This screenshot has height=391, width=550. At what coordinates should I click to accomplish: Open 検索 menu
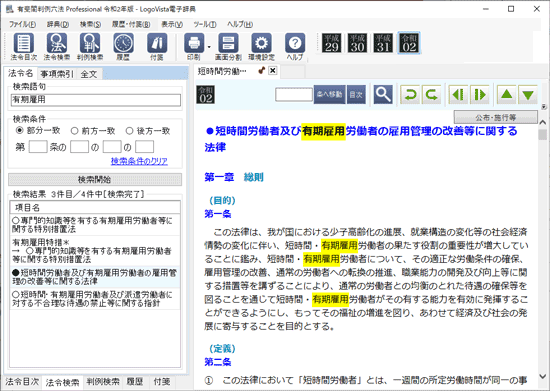coord(90,24)
